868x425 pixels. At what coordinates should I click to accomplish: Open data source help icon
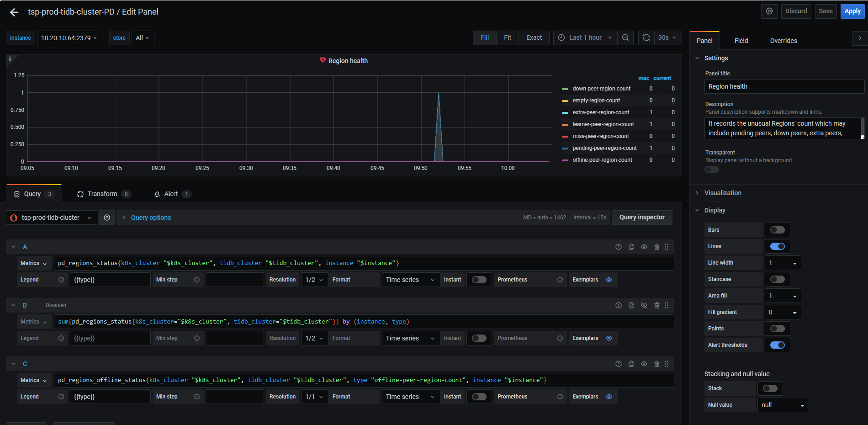pyautogui.click(x=107, y=218)
